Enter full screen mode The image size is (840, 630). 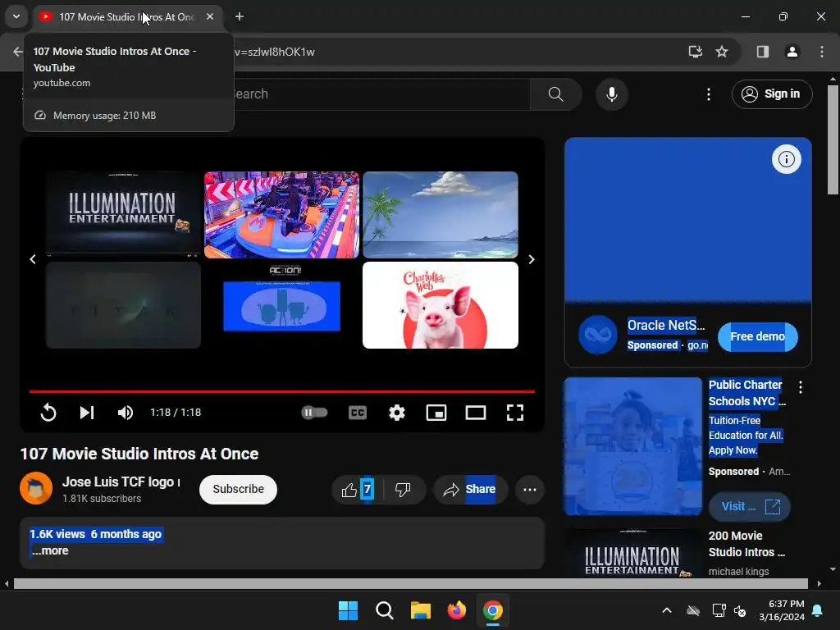click(x=515, y=413)
